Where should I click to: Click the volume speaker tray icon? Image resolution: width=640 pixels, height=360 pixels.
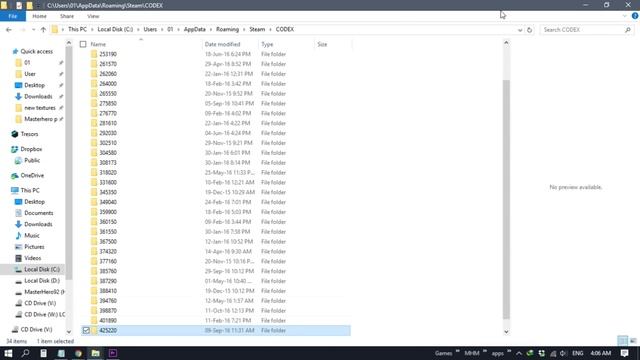(x=563, y=353)
